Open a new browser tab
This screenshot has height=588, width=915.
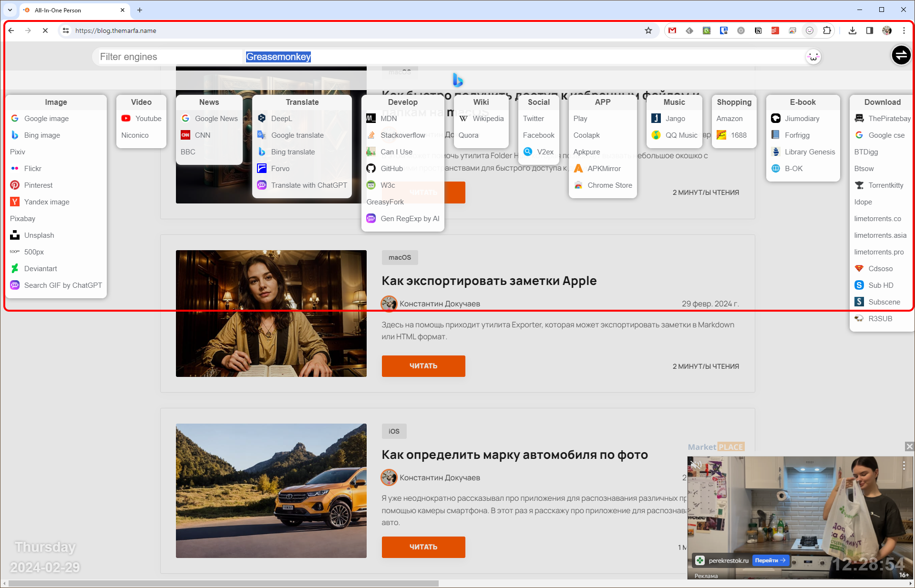pos(140,10)
